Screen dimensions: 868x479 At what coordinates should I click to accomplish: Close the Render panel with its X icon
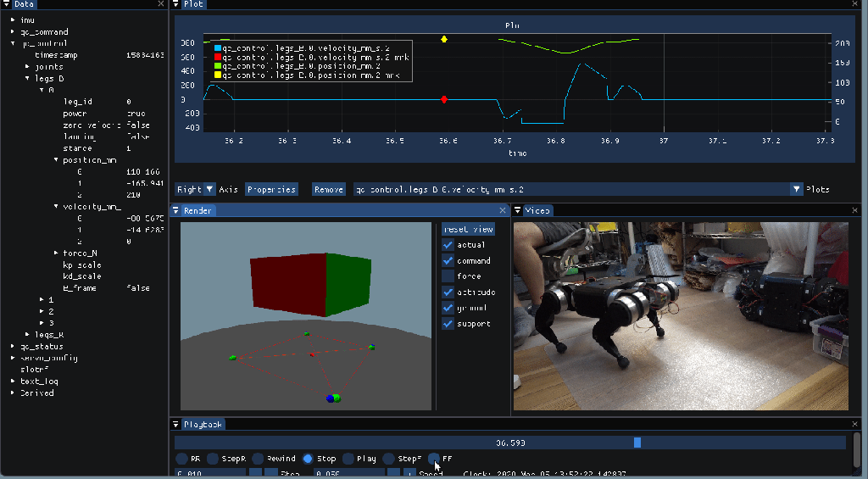tap(502, 210)
